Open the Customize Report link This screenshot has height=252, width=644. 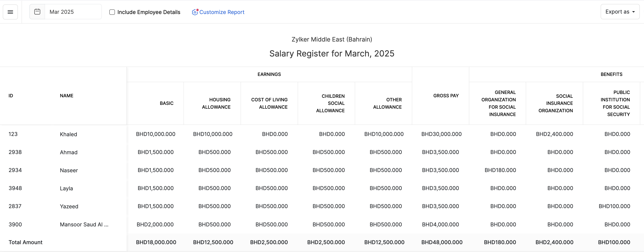coord(221,12)
